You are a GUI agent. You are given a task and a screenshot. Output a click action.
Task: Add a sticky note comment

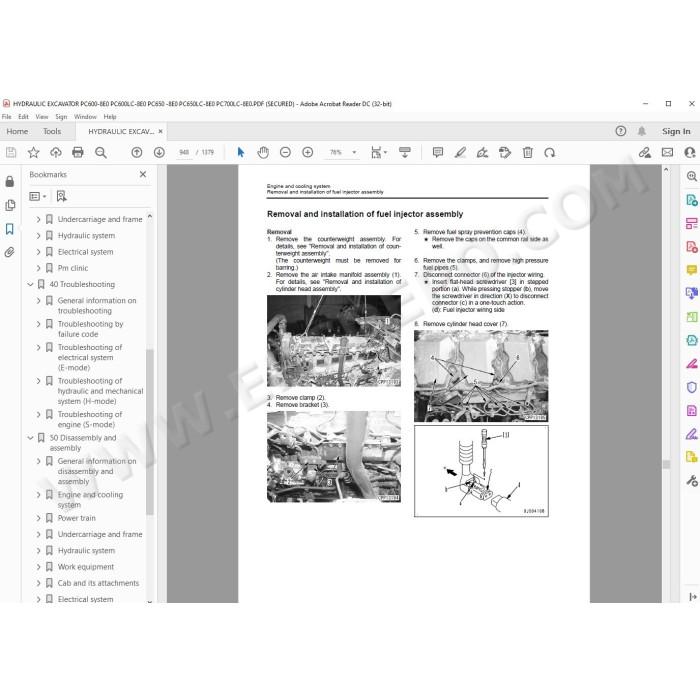pyautogui.click(x=438, y=153)
